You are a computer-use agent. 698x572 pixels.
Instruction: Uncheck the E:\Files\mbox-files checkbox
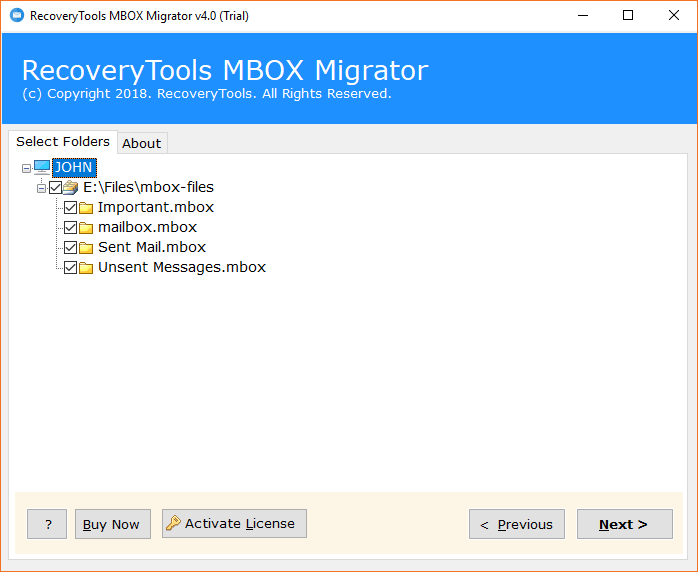coord(56,187)
